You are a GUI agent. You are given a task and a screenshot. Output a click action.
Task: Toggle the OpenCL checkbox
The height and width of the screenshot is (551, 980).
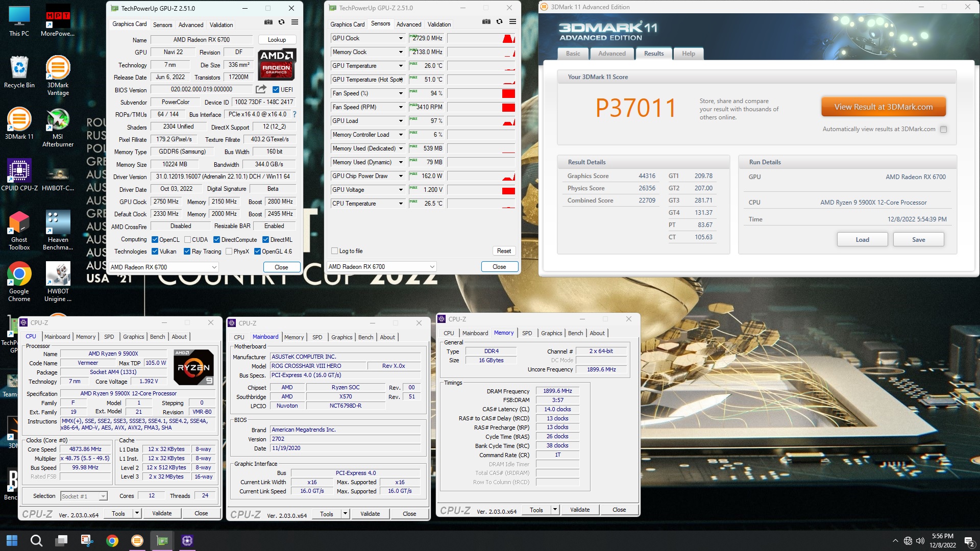(155, 240)
